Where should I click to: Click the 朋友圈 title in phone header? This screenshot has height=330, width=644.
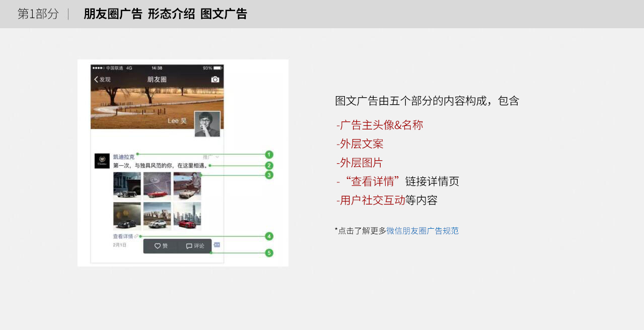[x=157, y=80]
